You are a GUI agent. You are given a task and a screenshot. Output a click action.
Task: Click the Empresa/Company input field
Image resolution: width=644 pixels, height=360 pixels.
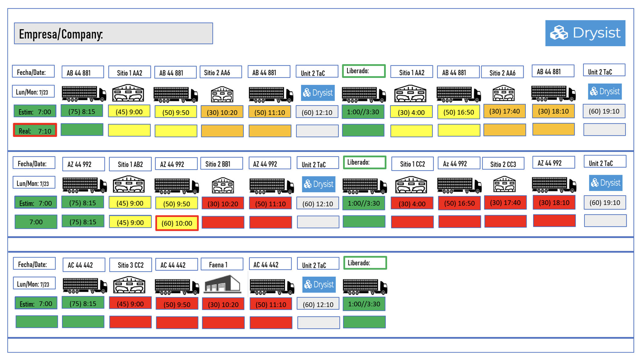click(113, 33)
